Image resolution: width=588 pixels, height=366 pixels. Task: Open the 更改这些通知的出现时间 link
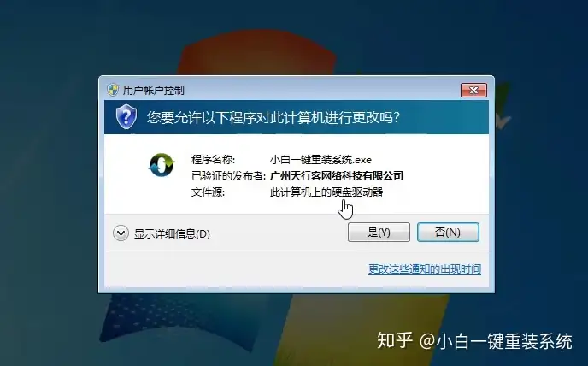[425, 269]
